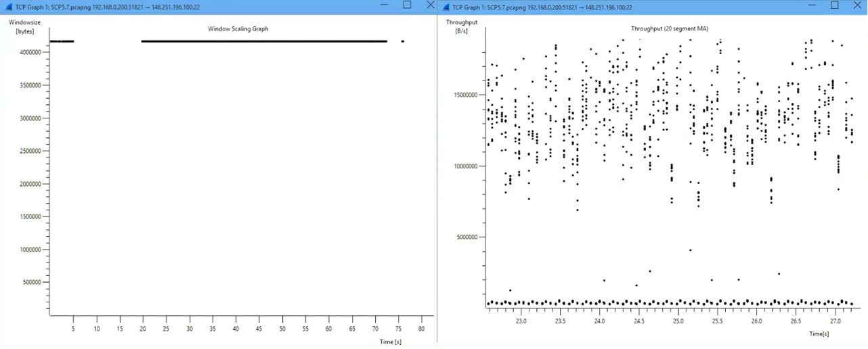Select the "Window Scaling Graph" title label

coord(238,29)
